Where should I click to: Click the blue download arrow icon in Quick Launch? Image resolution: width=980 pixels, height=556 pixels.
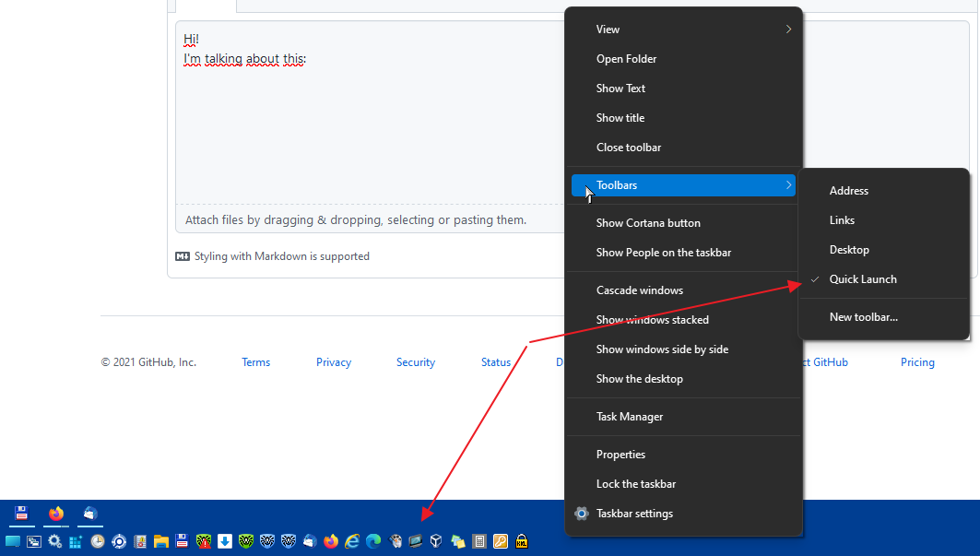point(225,541)
